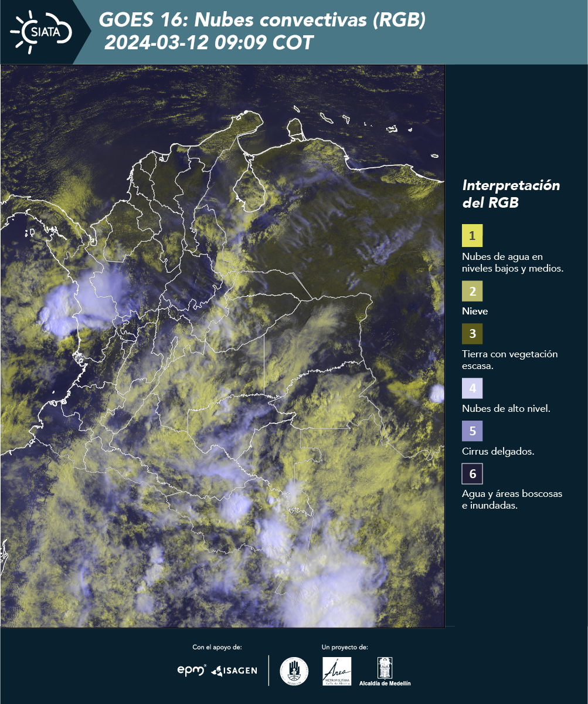The height and width of the screenshot is (704, 588).
Task: Click the epm logo
Action: tap(192, 670)
